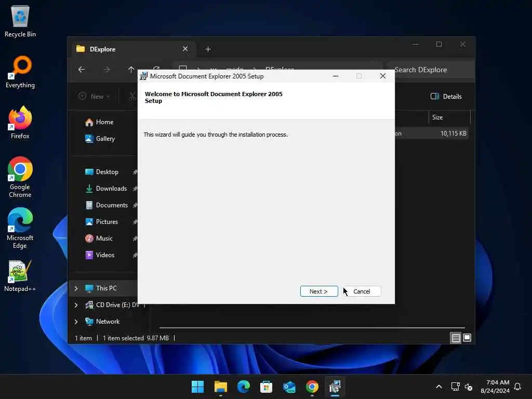Open Google Chrome from the taskbar
The height and width of the screenshot is (399, 532).
(312, 387)
